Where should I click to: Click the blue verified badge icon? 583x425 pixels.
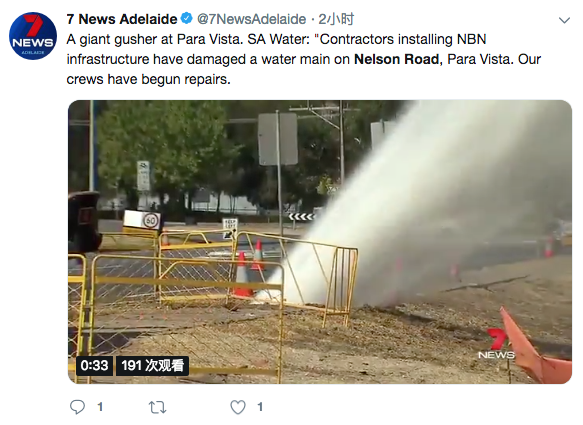[186, 18]
